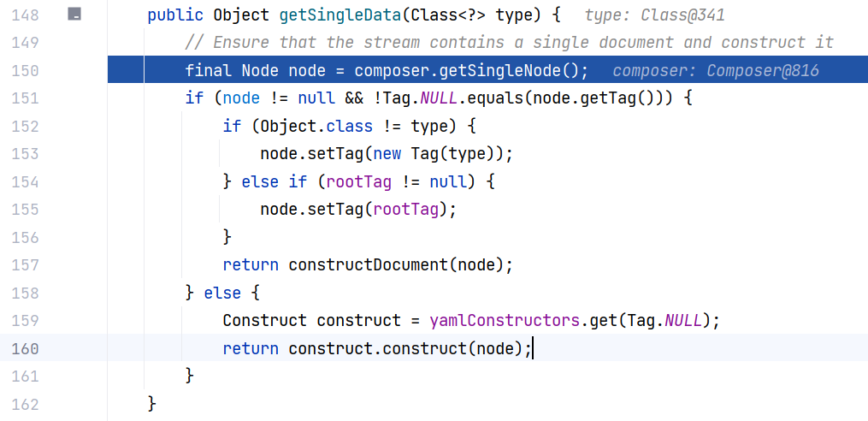The width and height of the screenshot is (868, 421).
Task: Click the inline hint 'type: Class@341'
Action: (x=654, y=15)
